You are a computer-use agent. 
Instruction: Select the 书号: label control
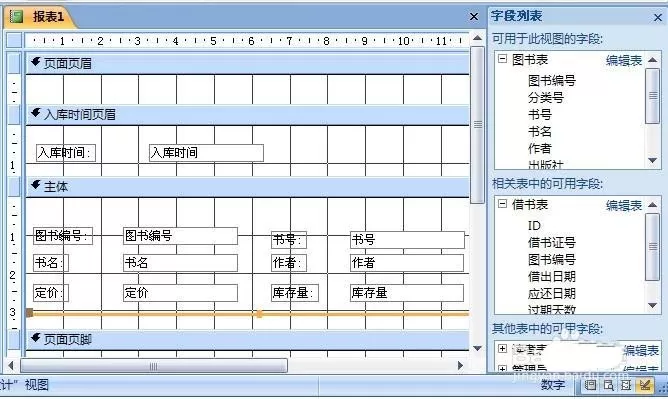[289, 240]
